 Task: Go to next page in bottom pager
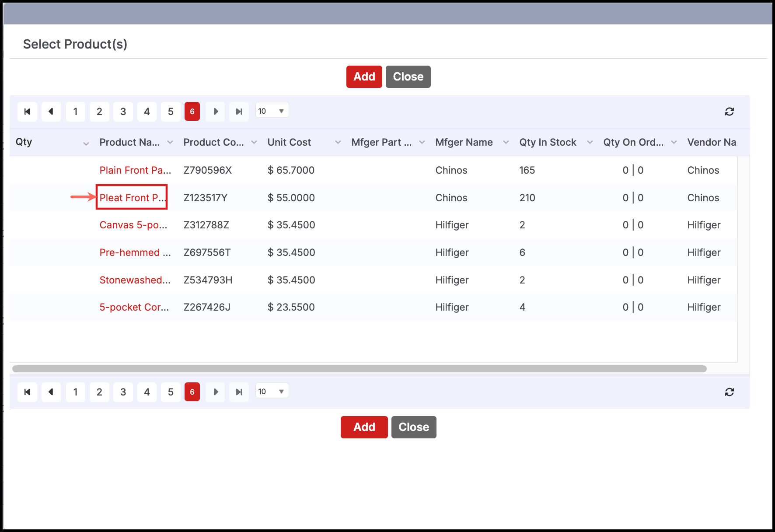[x=215, y=392]
